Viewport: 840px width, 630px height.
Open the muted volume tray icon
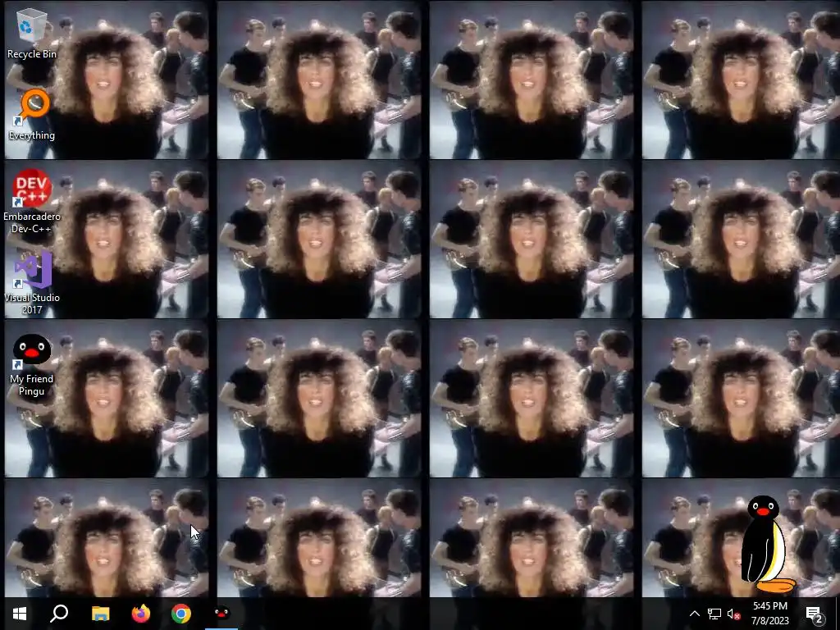coord(734,614)
